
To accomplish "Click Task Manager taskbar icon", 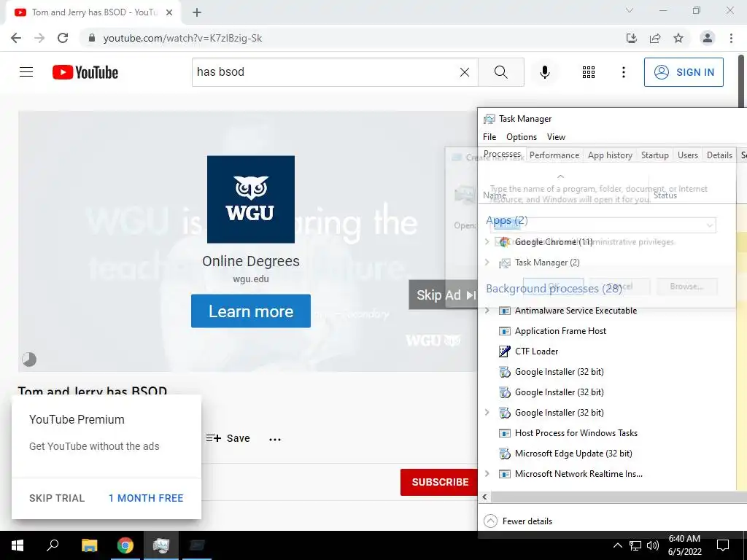I will (x=161, y=545).
